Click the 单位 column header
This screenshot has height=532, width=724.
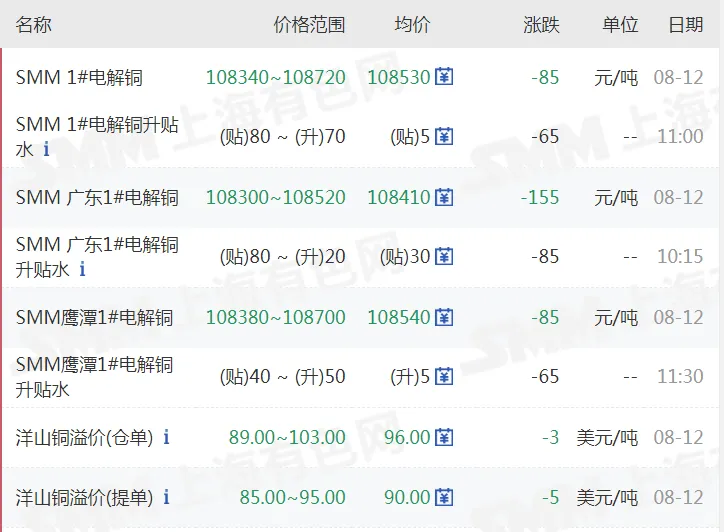pyautogui.click(x=620, y=24)
